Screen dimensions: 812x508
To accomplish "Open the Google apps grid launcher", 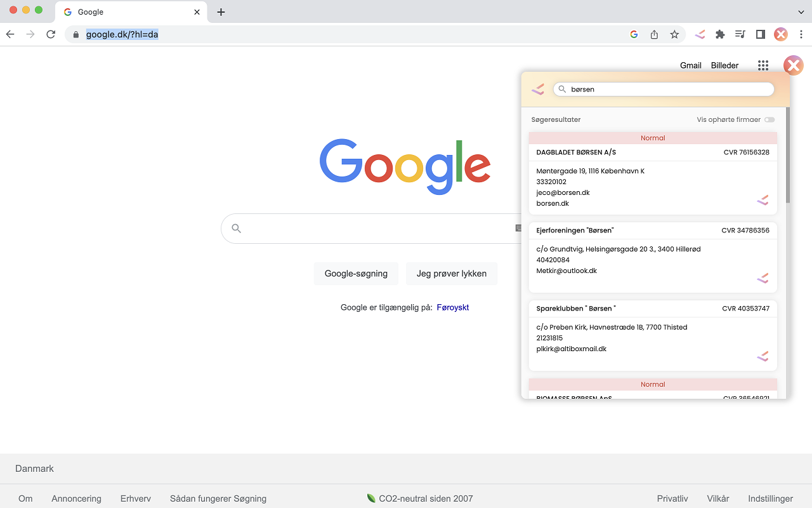I will [x=763, y=65].
